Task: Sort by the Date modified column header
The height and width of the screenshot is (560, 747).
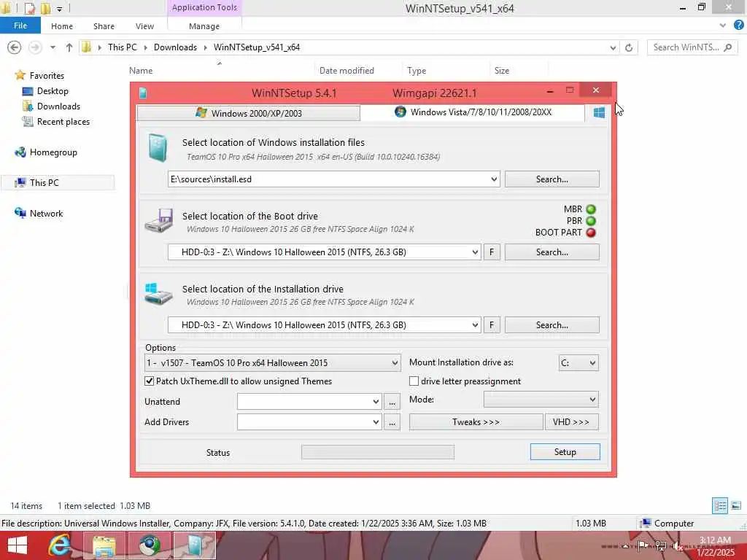Action: point(347,71)
